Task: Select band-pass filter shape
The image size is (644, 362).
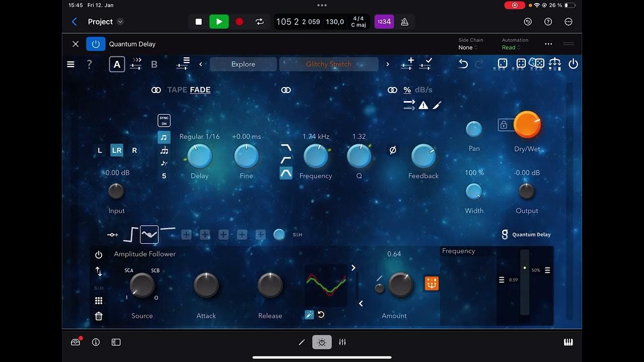Action: coord(286,173)
